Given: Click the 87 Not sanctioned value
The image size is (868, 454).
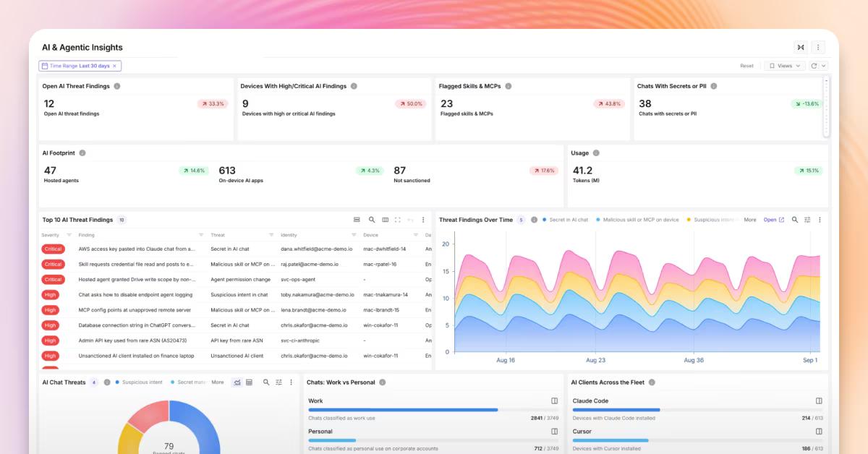Looking at the screenshot, I should pos(400,171).
